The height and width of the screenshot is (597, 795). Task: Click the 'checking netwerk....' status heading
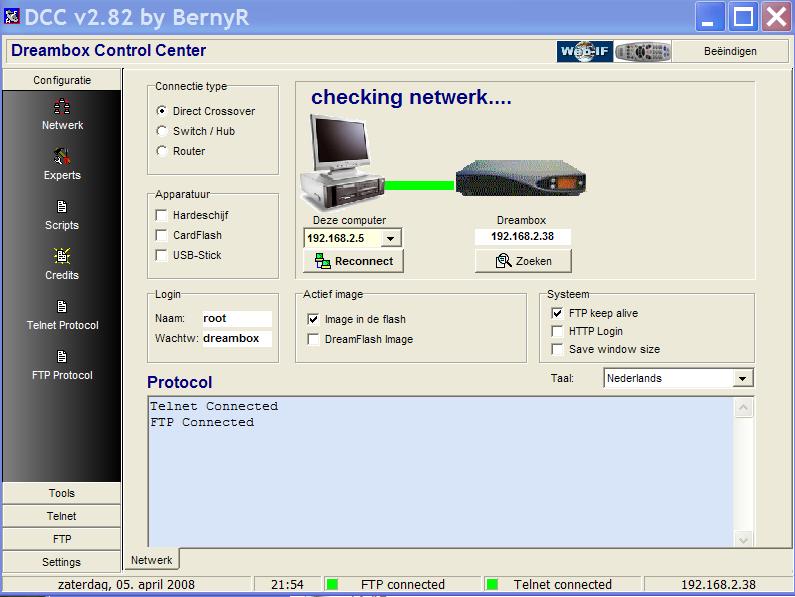(x=411, y=97)
